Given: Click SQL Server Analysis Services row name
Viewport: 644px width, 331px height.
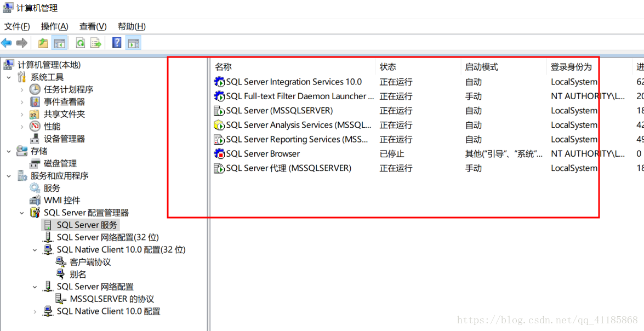Looking at the screenshot, I should [299, 125].
